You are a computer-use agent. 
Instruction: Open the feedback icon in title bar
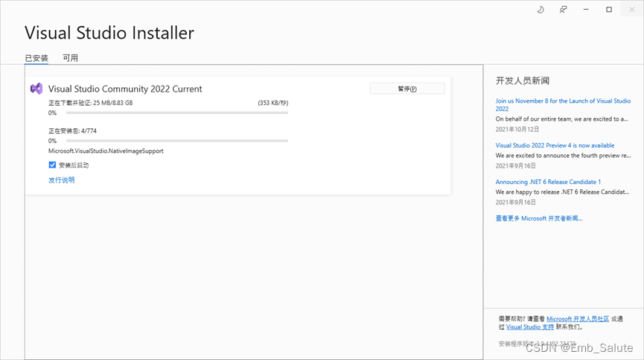pos(563,10)
